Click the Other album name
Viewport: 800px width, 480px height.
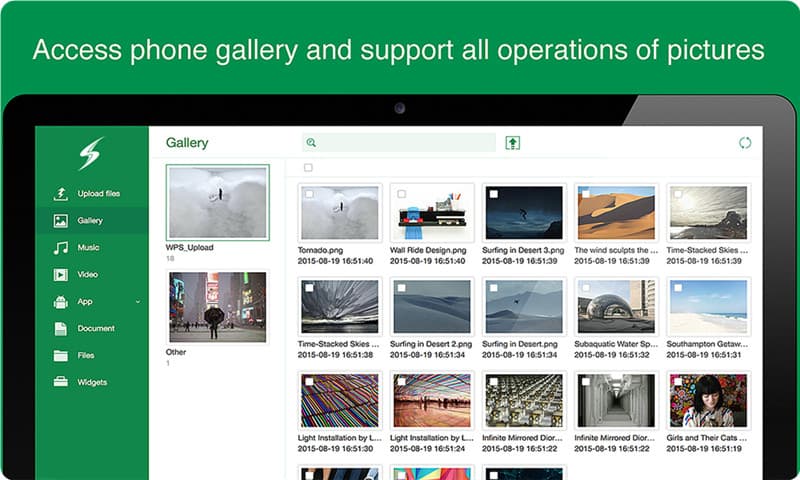(x=176, y=352)
